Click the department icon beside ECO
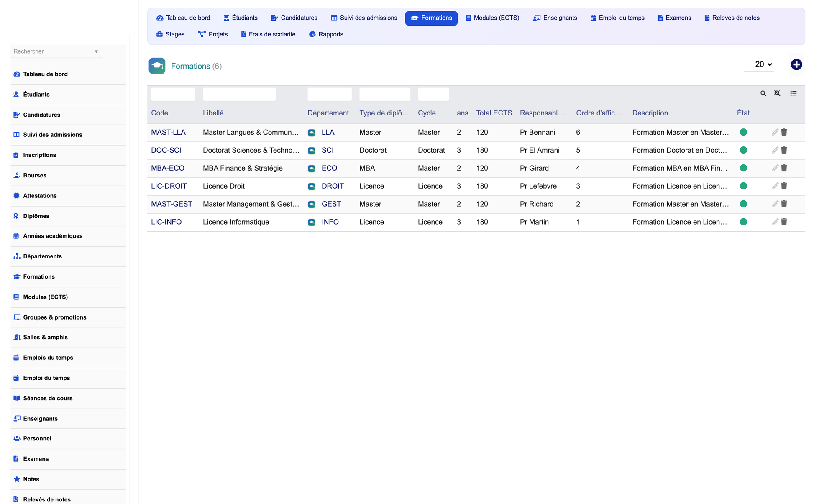The height and width of the screenshot is (504, 814). [312, 169]
